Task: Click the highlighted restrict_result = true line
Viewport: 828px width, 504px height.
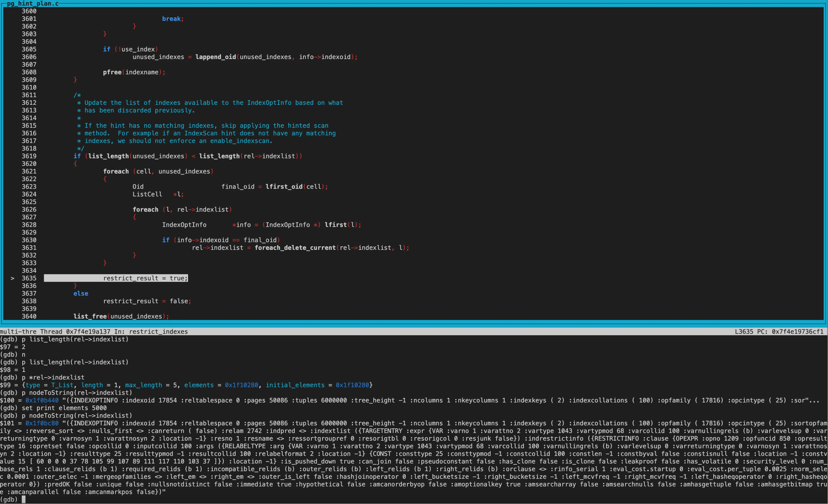Action: pyautogui.click(x=145, y=278)
